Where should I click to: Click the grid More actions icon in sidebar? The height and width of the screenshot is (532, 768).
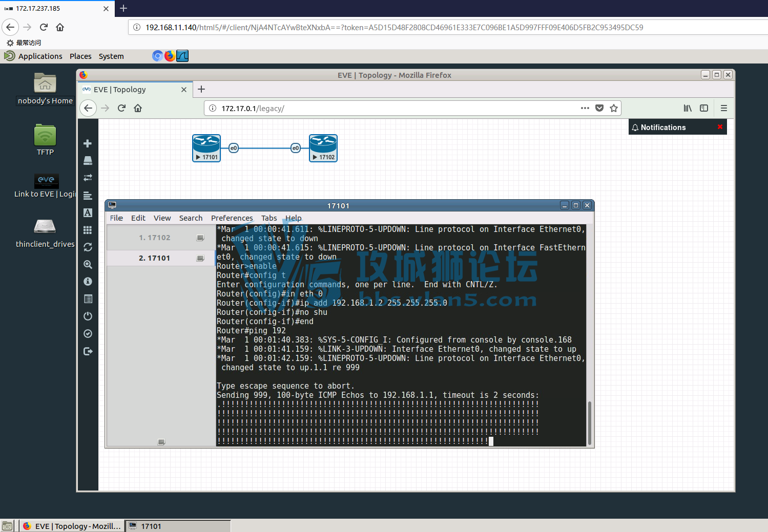coord(88,230)
